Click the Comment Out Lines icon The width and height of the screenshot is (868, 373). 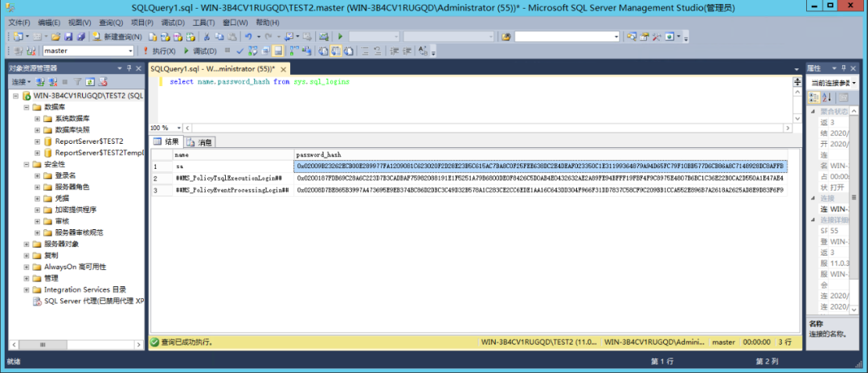366,51
